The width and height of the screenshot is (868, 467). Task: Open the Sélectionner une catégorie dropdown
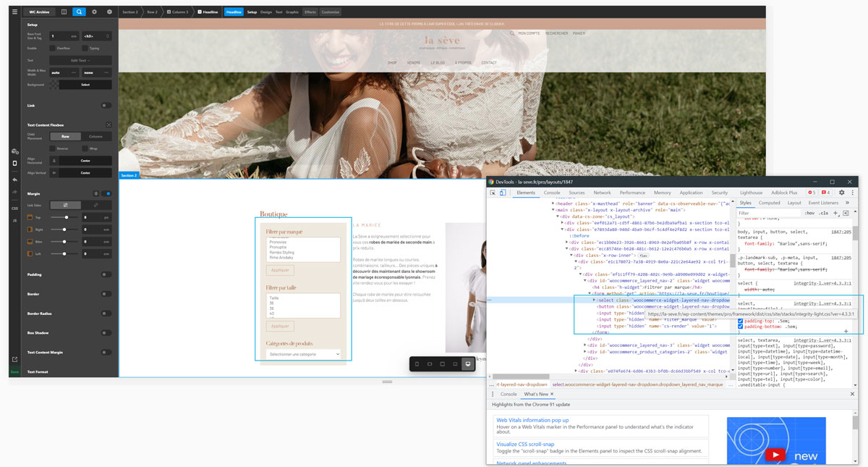click(303, 354)
